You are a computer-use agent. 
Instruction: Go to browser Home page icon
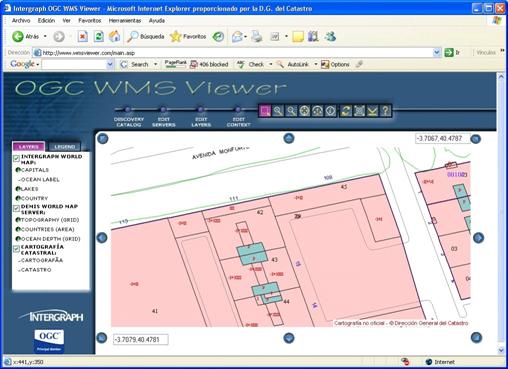(114, 36)
